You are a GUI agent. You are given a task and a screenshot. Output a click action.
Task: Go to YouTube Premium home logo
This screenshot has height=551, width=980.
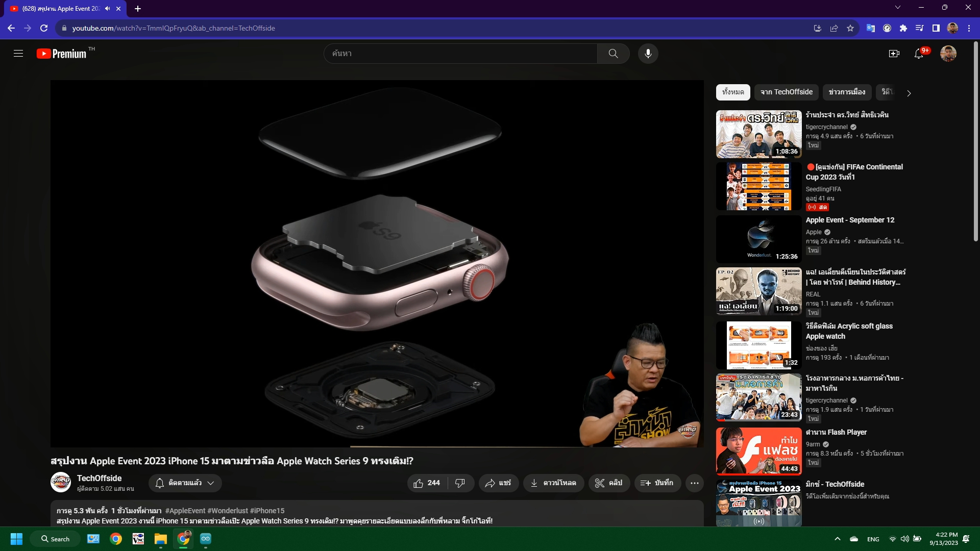pyautogui.click(x=61, y=54)
